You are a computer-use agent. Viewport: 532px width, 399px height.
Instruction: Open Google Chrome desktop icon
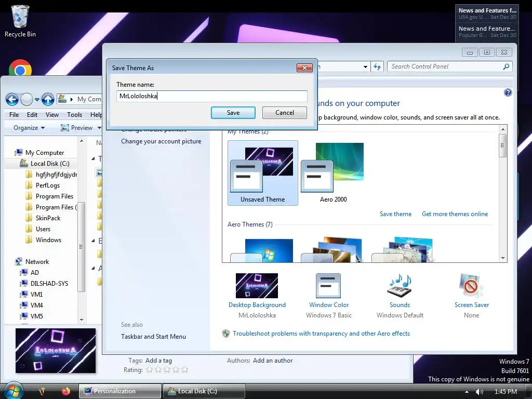point(20,68)
